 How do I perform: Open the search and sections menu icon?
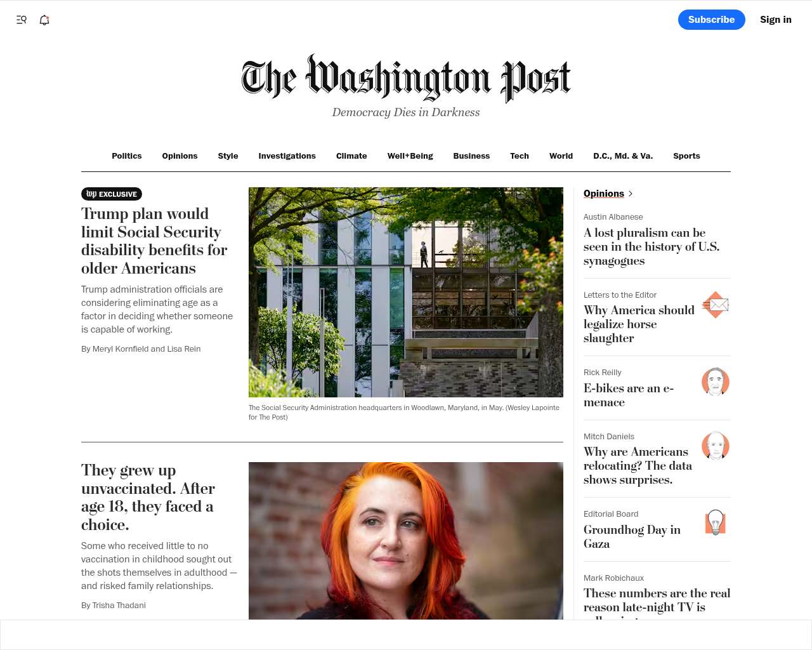[x=22, y=20]
